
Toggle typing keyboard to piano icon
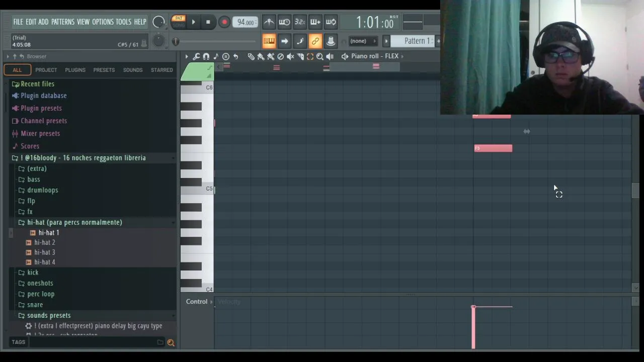(x=269, y=41)
